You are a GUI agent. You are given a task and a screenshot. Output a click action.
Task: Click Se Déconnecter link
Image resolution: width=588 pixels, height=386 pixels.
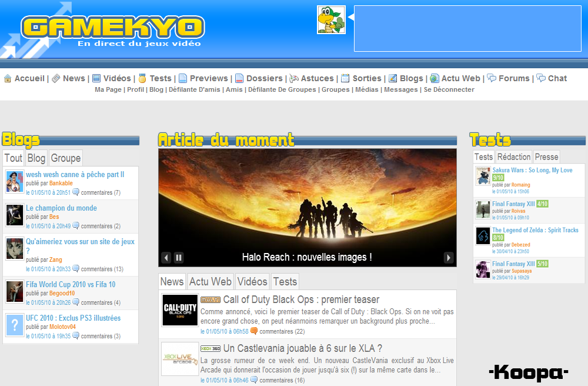pos(449,89)
